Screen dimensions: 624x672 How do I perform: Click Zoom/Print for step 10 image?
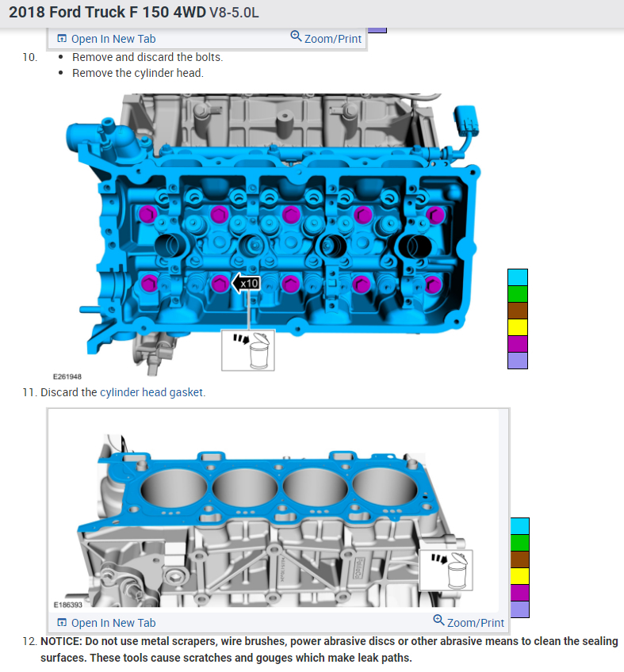pyautogui.click(x=326, y=39)
